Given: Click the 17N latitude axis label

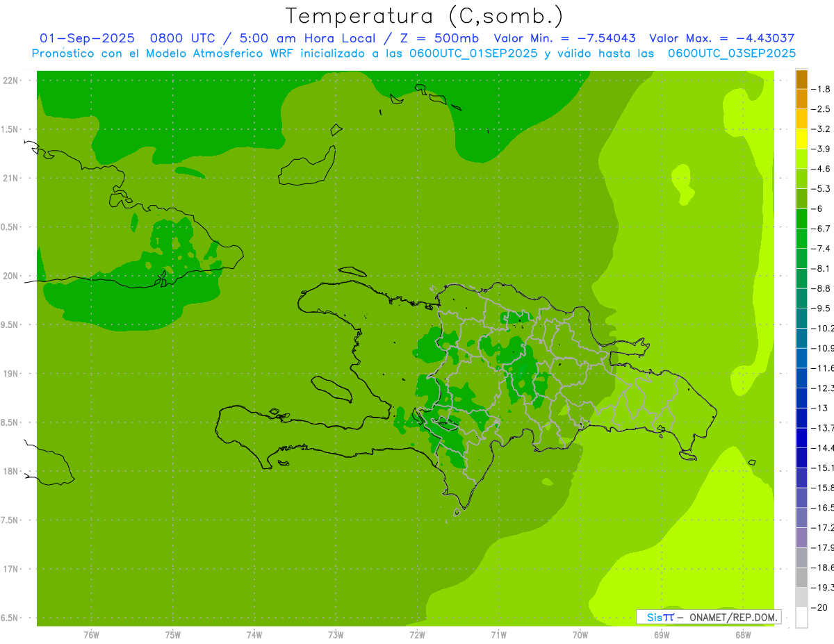Looking at the screenshot, I should pyautogui.click(x=10, y=569).
